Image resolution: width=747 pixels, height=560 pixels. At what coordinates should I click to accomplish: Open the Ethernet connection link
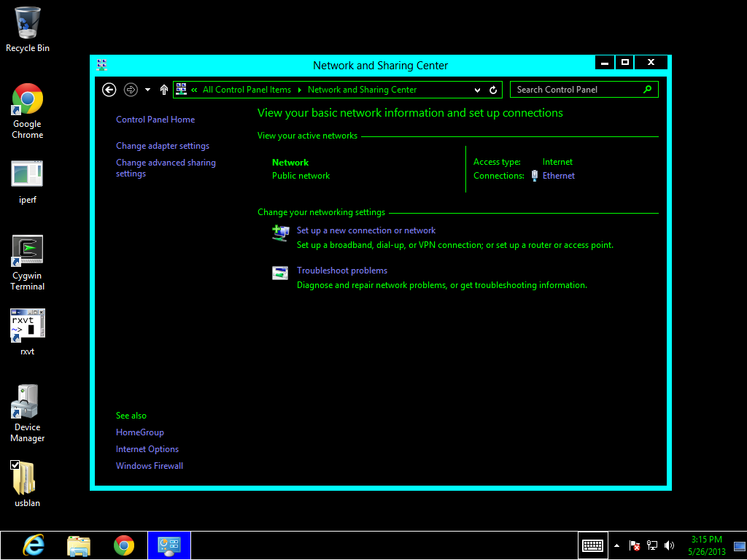point(558,176)
